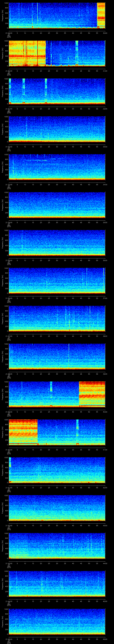This screenshot has height=644, width=114.
Task: Click the '21:37:00' start time label
Action: coord(9,336)
